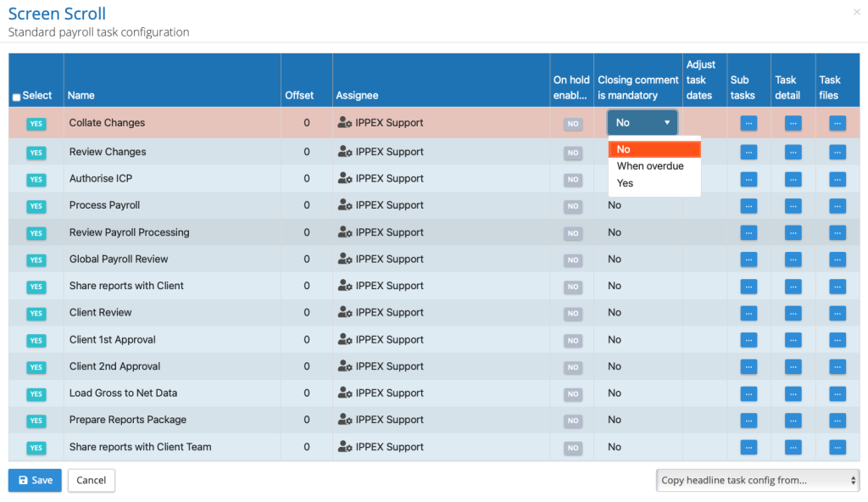Click Closing comment value for Share reports with Client

[615, 286]
